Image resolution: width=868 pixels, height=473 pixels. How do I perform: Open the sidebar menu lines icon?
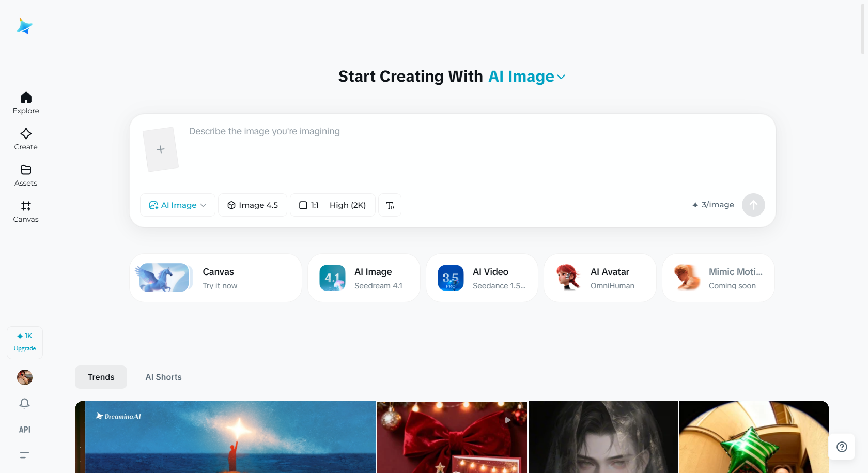(x=24, y=455)
